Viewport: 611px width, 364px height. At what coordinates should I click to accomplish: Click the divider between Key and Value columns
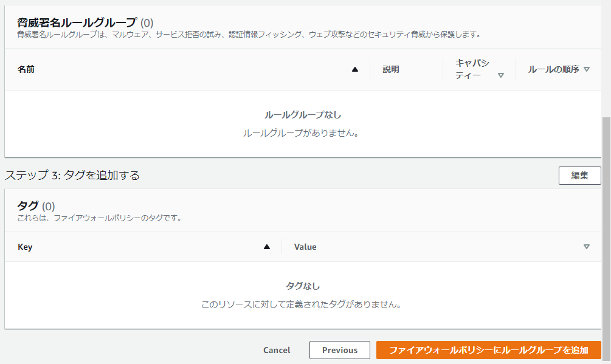click(281, 247)
